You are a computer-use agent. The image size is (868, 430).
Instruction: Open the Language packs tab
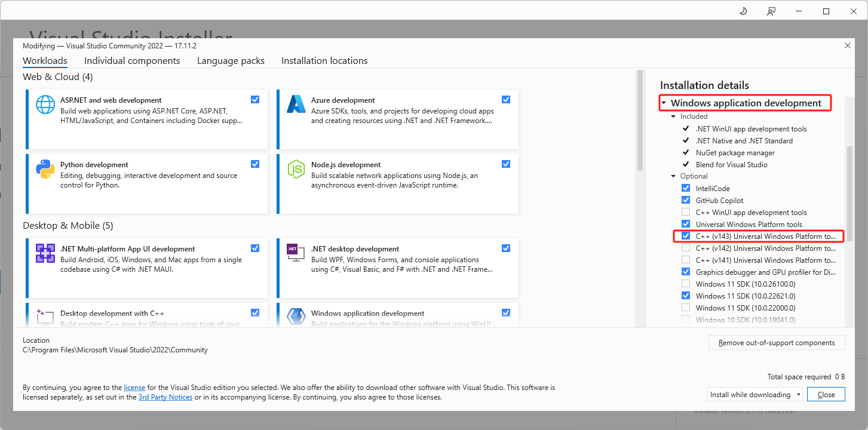point(231,61)
